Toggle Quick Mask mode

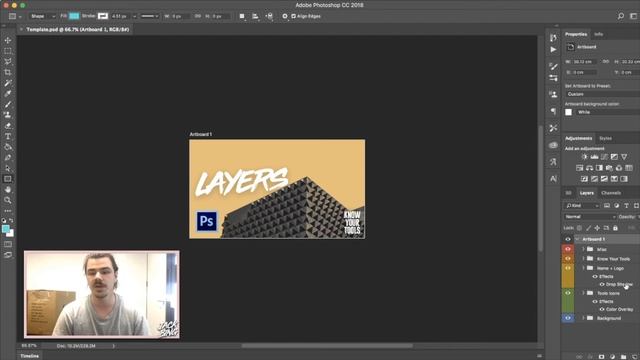point(8,244)
